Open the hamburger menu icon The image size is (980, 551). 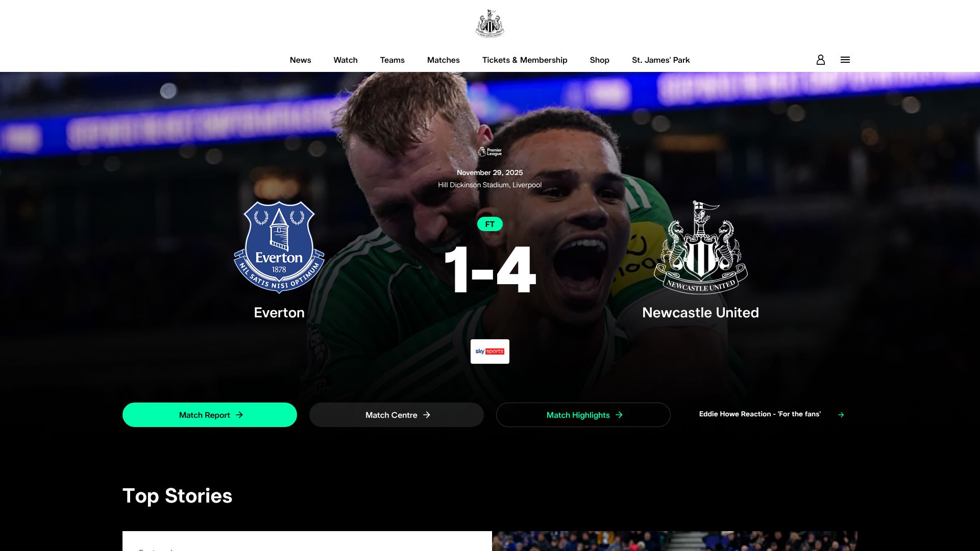pyautogui.click(x=845, y=60)
